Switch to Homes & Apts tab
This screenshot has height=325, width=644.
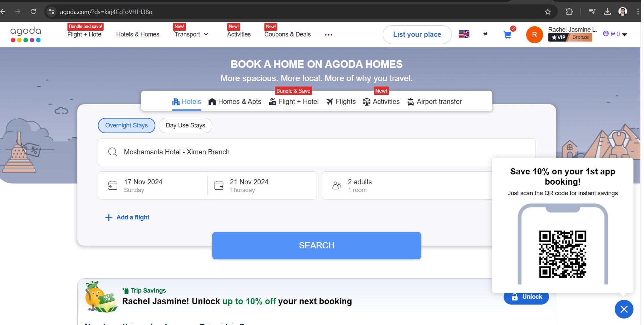235,102
